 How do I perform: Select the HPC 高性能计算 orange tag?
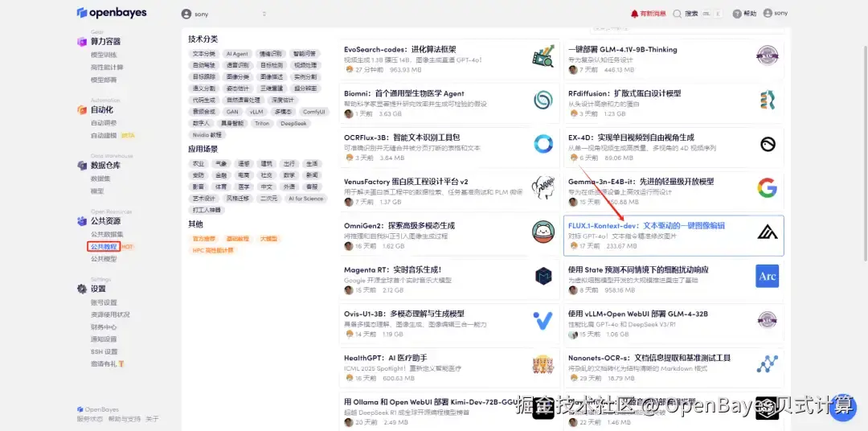coord(212,250)
